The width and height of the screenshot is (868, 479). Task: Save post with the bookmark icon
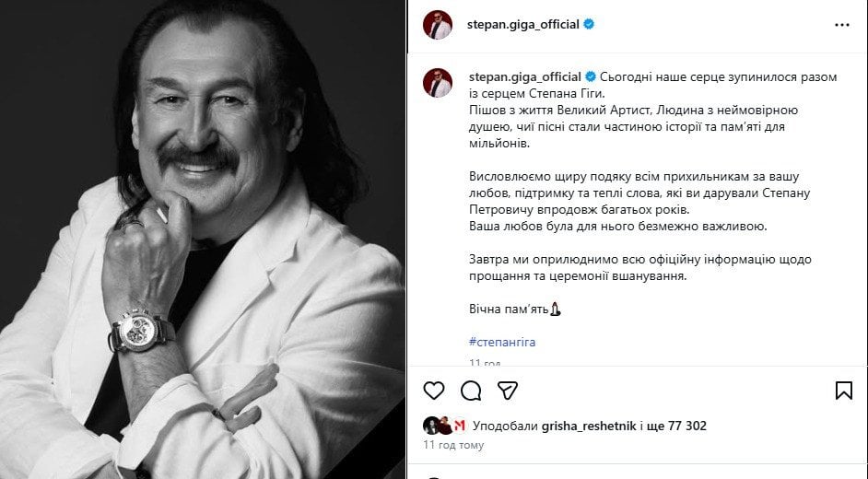click(844, 391)
